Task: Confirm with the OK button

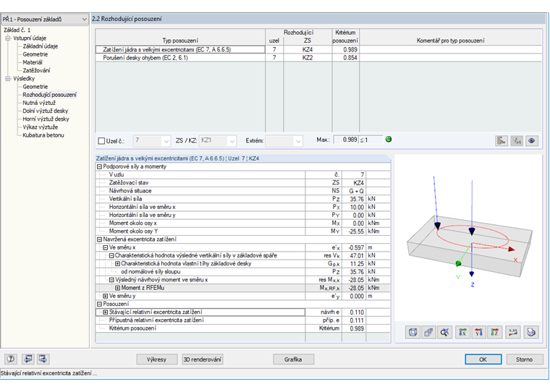Action: pyautogui.click(x=483, y=359)
